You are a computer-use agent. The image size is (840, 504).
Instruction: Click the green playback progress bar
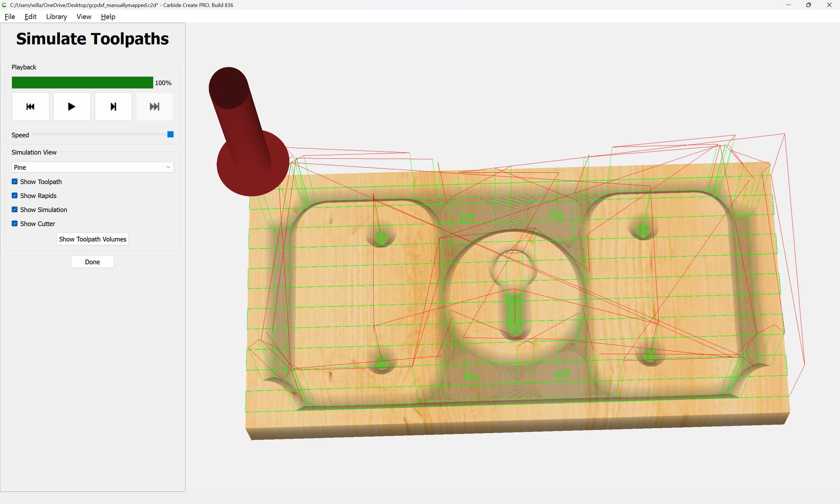(82, 83)
